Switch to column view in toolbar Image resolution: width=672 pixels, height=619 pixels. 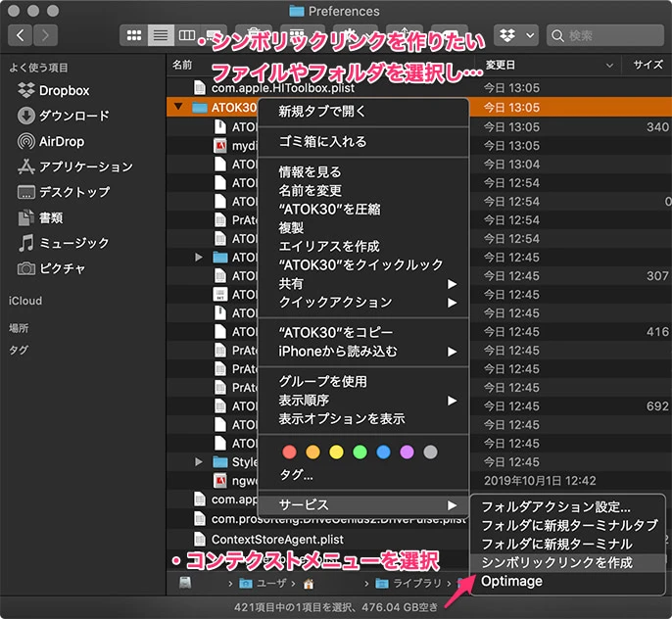pyautogui.click(x=187, y=35)
